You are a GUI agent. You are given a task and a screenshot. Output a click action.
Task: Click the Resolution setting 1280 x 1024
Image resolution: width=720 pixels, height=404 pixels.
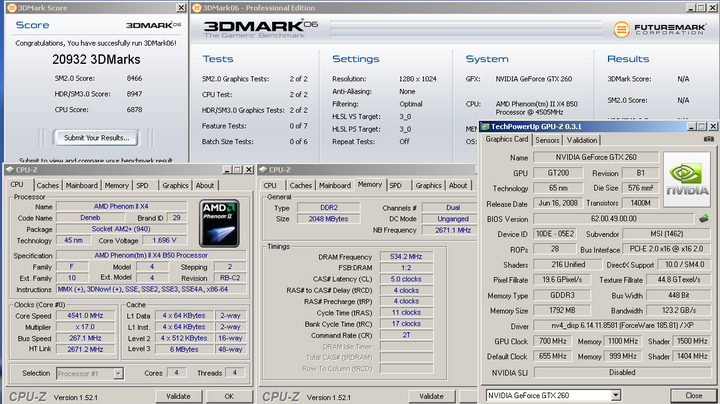click(x=417, y=79)
